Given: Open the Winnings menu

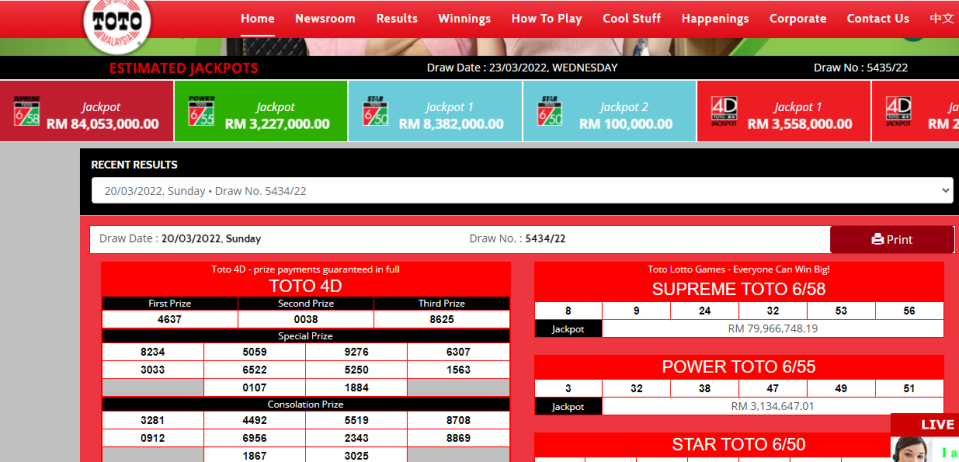Looking at the screenshot, I should click(464, 18).
